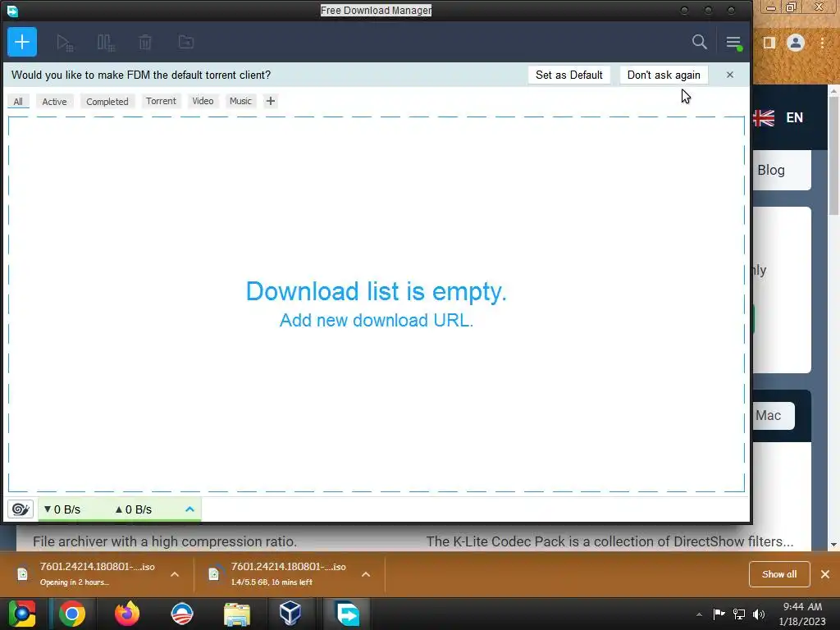
Task: Switch to the Completed tab
Action: click(107, 101)
